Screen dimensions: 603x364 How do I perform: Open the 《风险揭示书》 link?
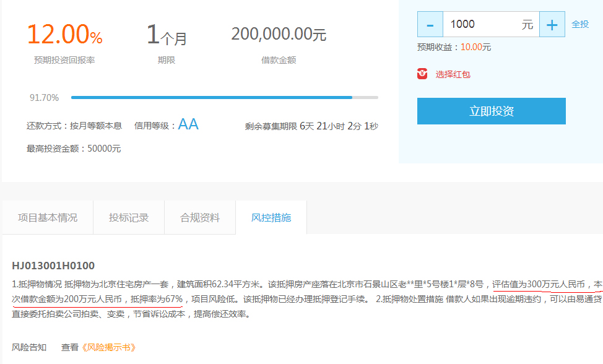pos(109,347)
